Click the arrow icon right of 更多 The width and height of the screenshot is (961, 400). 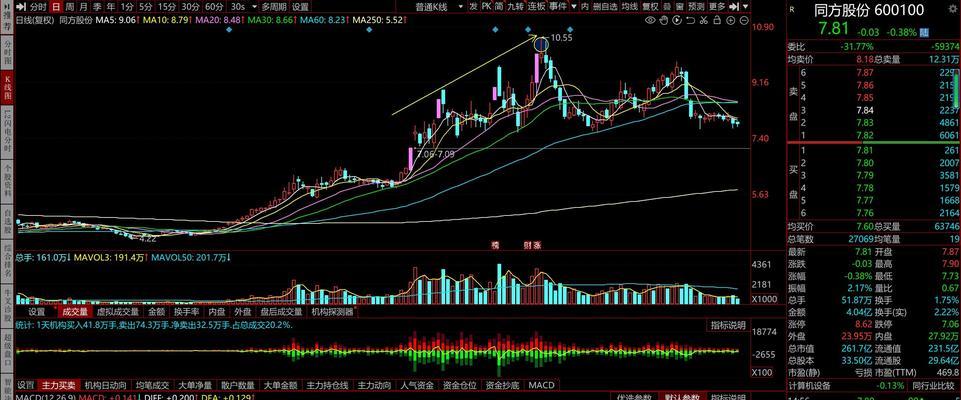click(x=734, y=7)
